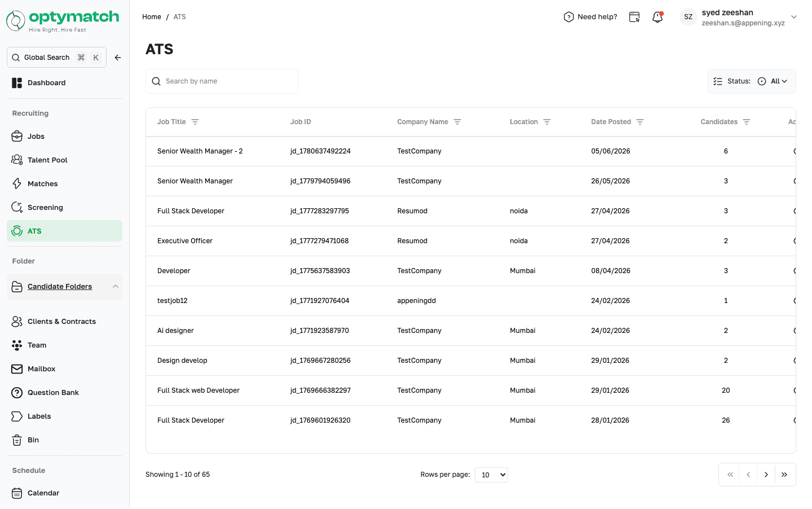812x509 pixels.
Task: Open the Senior Wealth Manager - 2 job
Action: 200,151
